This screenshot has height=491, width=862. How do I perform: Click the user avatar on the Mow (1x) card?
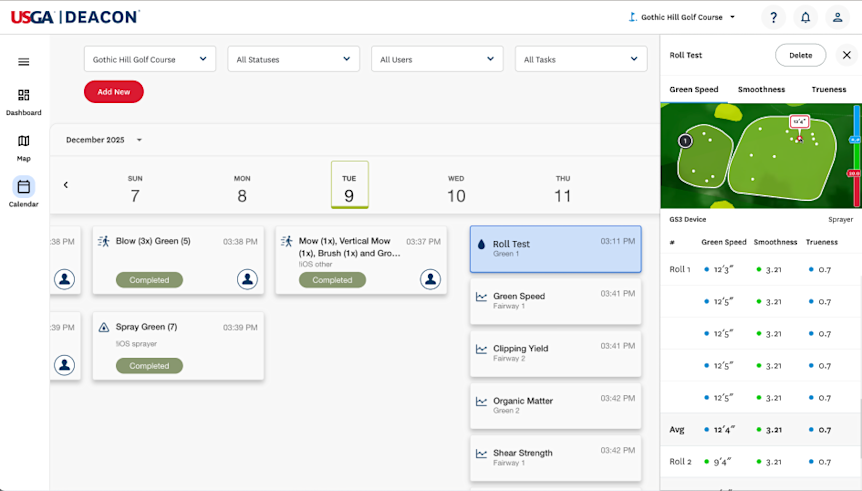[x=430, y=279]
